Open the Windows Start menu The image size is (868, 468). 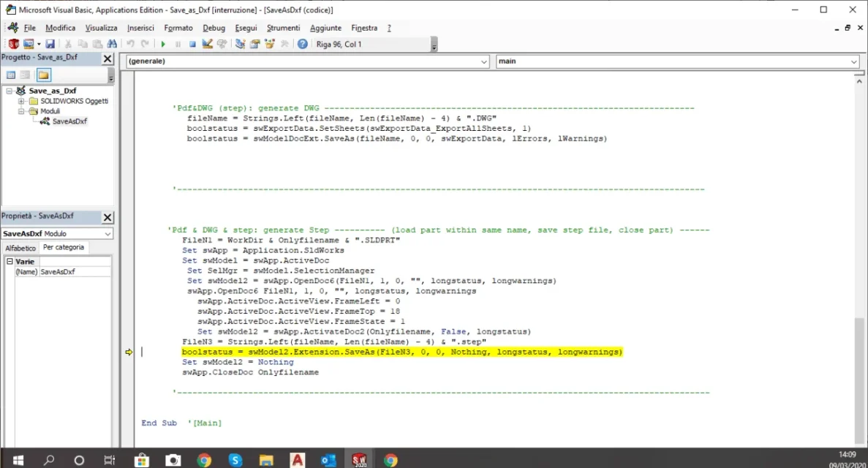coord(18,460)
